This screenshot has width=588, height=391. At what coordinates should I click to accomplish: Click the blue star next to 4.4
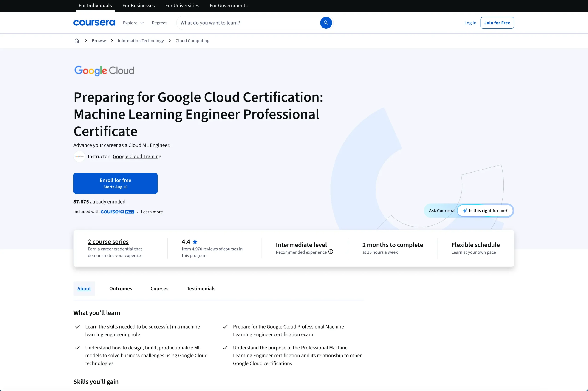(195, 242)
